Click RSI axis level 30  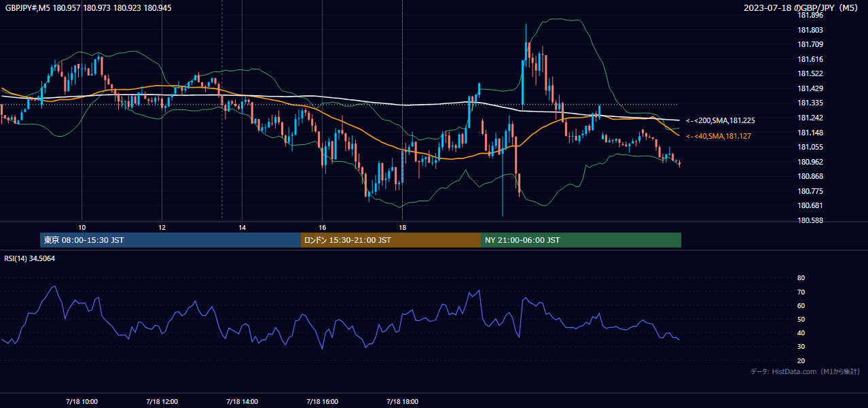click(801, 346)
